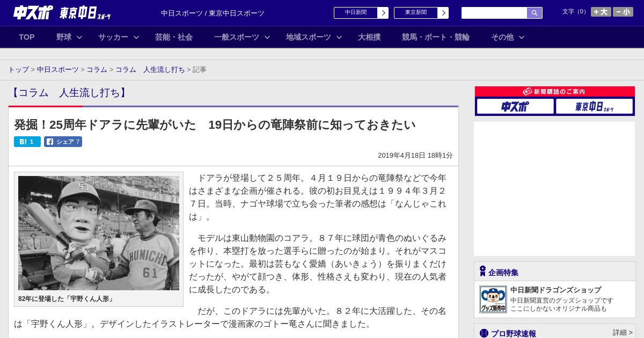Open the サッカー navigation menu
This screenshot has width=644, height=338.
[x=113, y=37]
